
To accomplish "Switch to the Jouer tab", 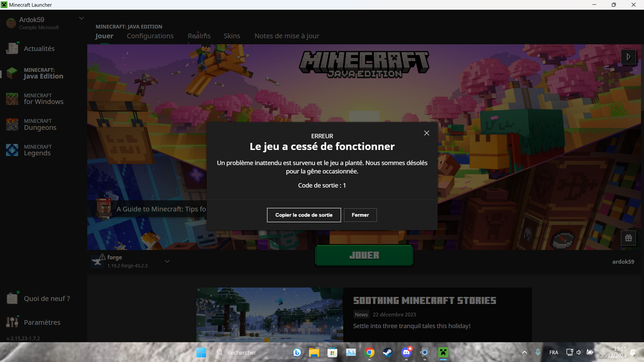I will click(104, 36).
